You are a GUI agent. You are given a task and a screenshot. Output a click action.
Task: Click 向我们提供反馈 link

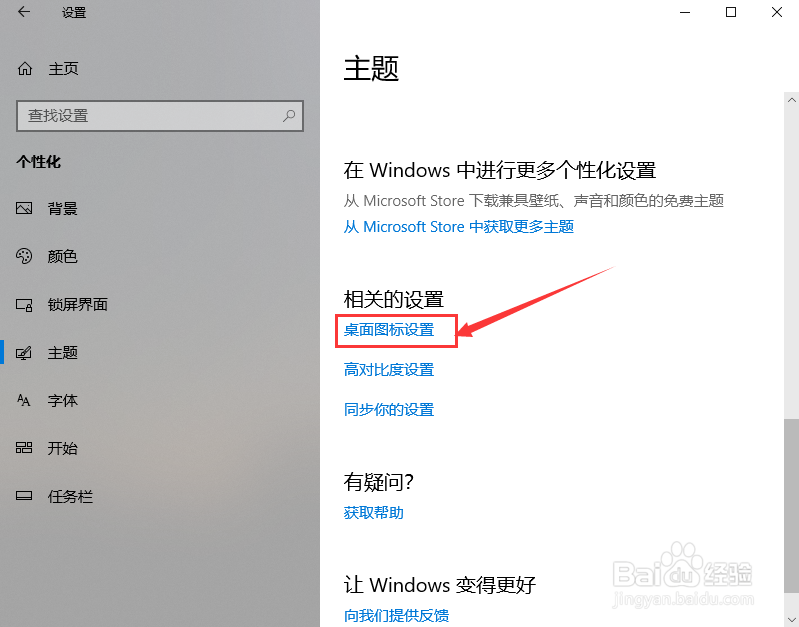(396, 615)
